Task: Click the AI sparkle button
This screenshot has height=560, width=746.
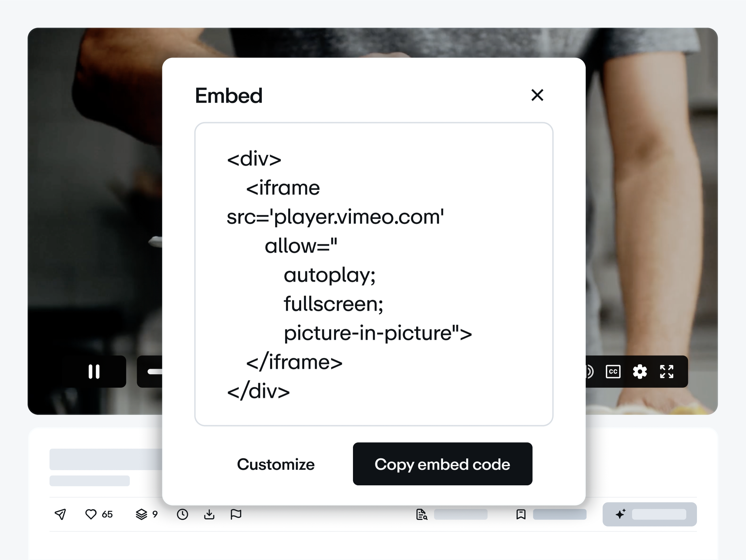Action: coord(650,514)
